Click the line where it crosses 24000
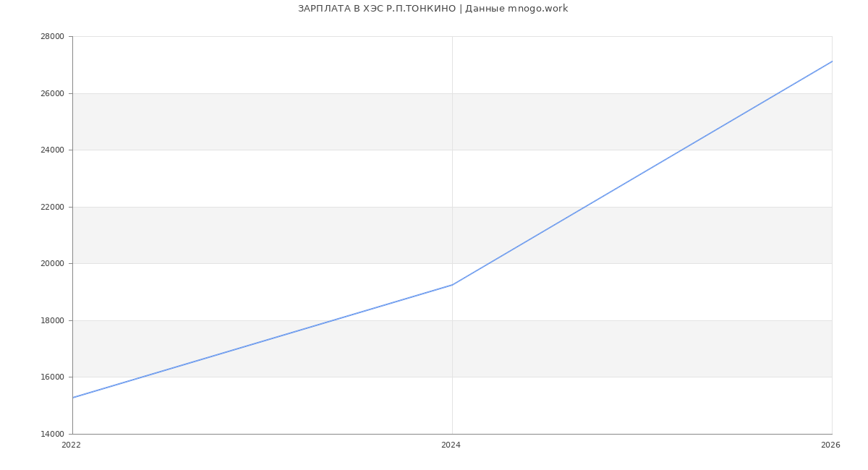Image resolution: width=868 pixels, height=470 pixels. coord(681,150)
